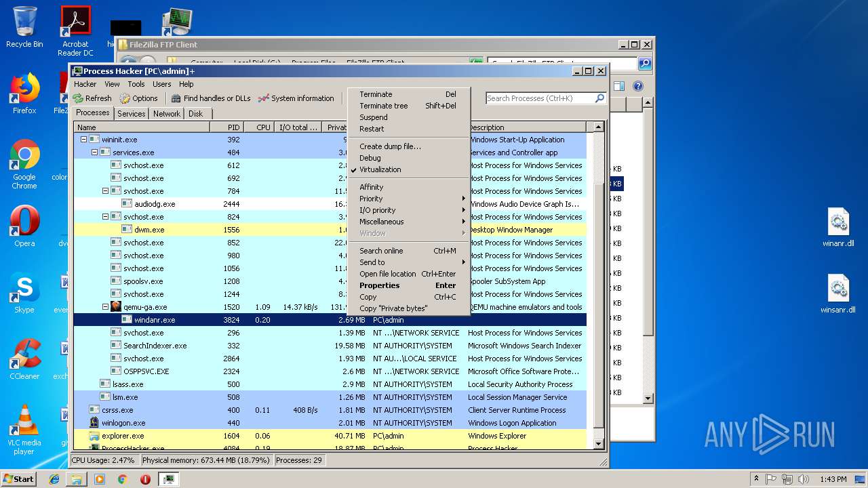Collapse qemu-ga.exe tree node
Screen dimensions: 868x488
pos(105,307)
